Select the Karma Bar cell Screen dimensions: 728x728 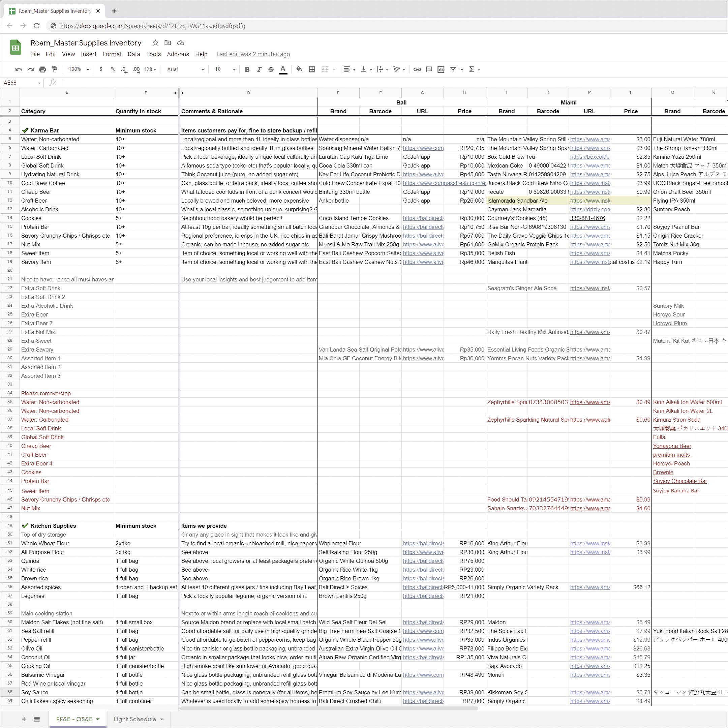coord(67,130)
